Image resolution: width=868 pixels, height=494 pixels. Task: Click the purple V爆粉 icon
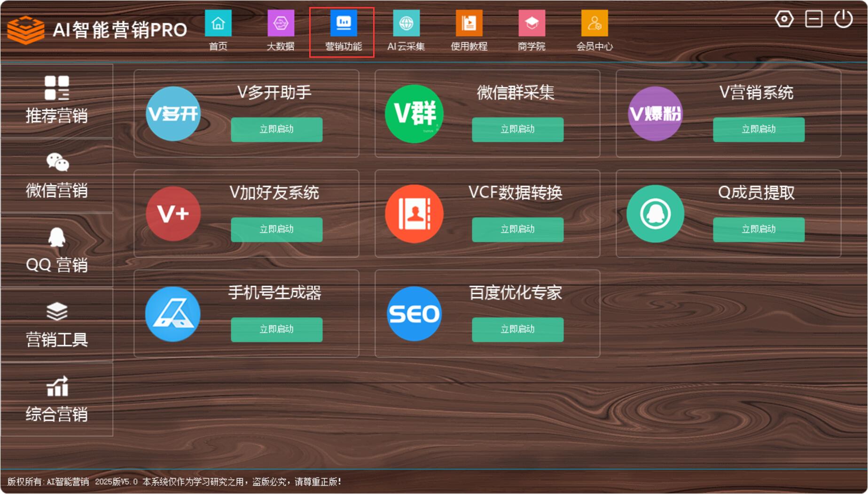655,114
